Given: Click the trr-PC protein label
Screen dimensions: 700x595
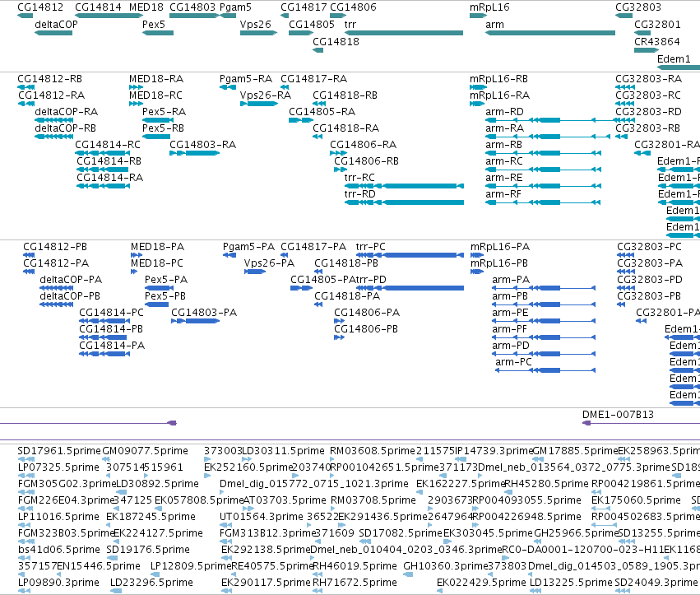Looking at the screenshot, I should pyautogui.click(x=370, y=247).
